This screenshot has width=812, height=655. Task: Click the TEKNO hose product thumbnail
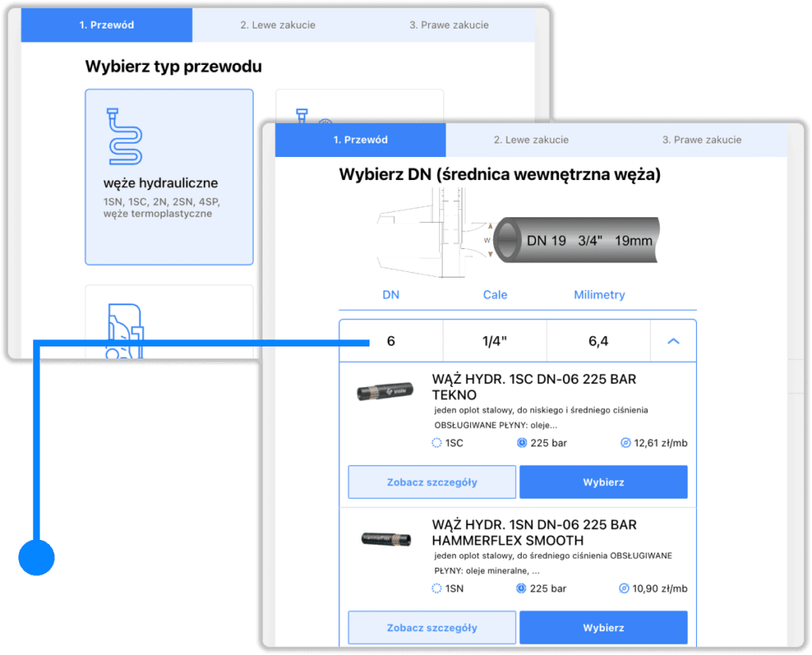(x=385, y=391)
